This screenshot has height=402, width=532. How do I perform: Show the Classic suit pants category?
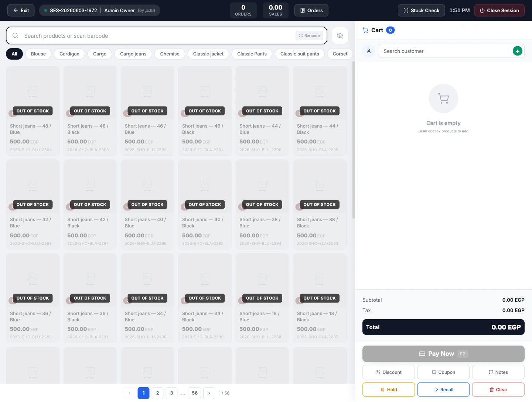[300, 54]
